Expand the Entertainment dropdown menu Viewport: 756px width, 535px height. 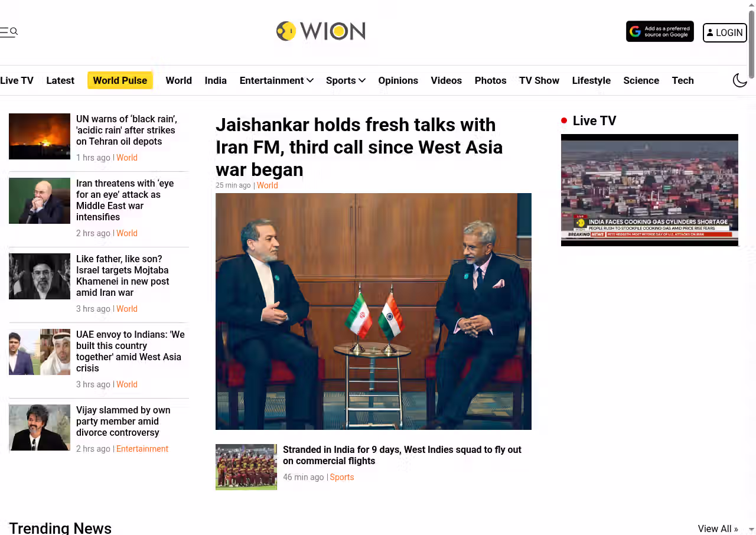coord(276,80)
